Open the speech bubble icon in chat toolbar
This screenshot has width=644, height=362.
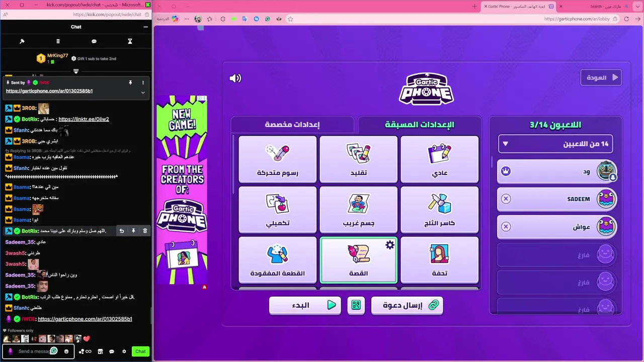[x=94, y=41]
